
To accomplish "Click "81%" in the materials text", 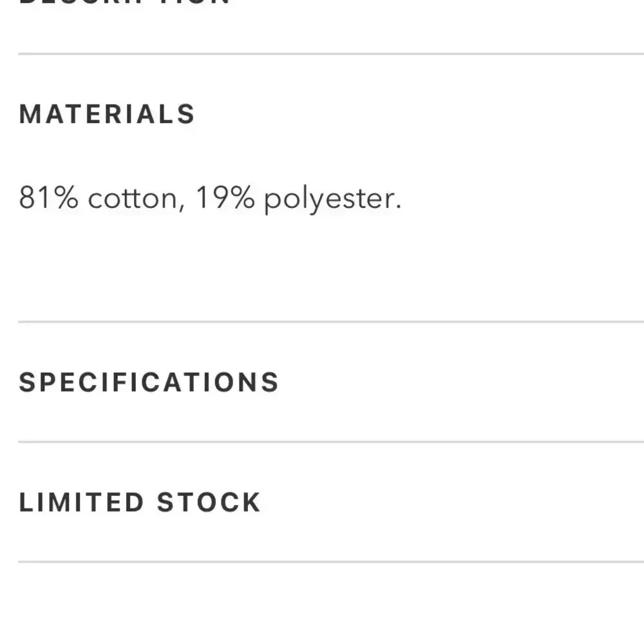I will click(48, 198).
